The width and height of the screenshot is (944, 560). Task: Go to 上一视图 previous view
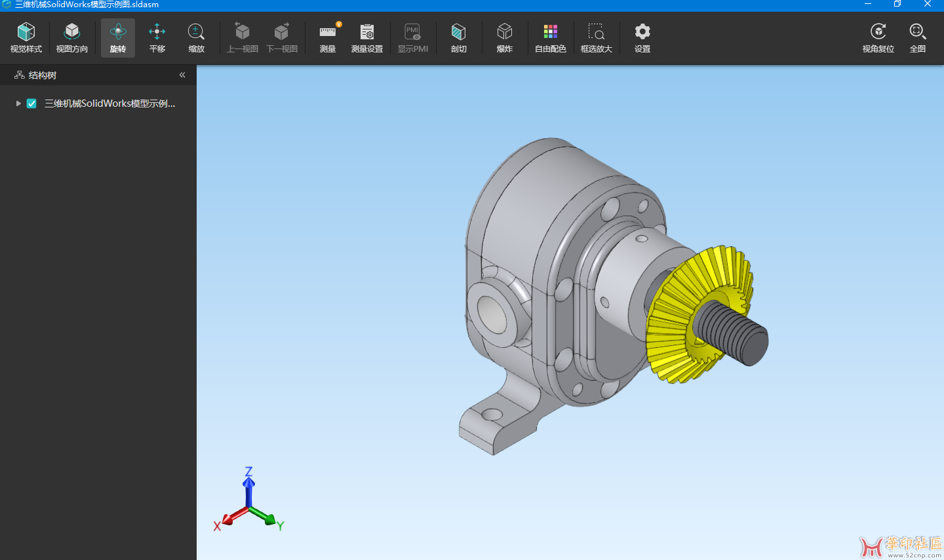pos(243,38)
